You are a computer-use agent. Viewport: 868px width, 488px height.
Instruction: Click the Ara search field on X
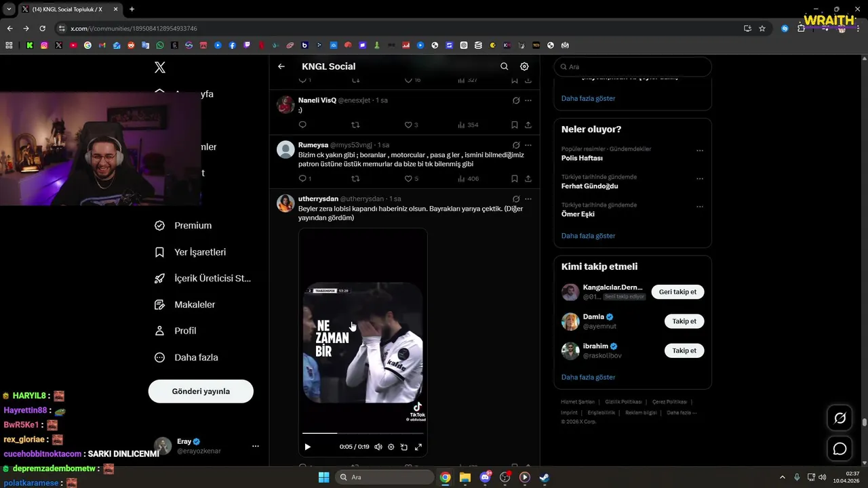[633, 67]
